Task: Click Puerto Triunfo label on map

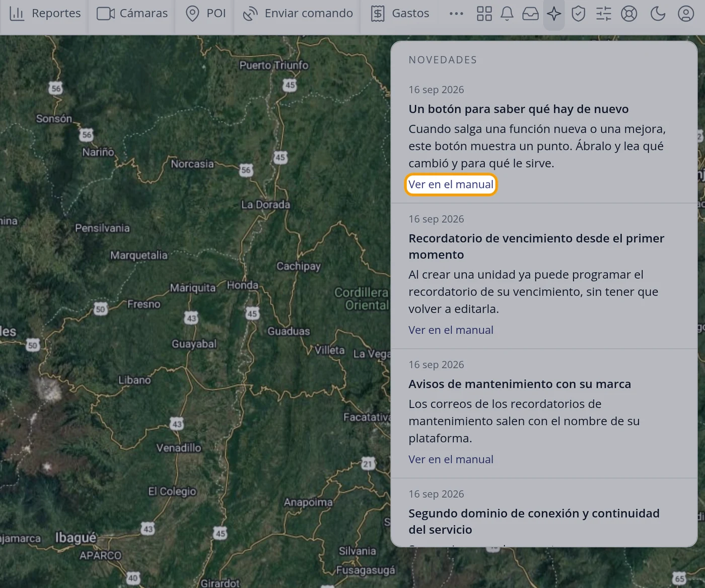Action: [x=273, y=65]
